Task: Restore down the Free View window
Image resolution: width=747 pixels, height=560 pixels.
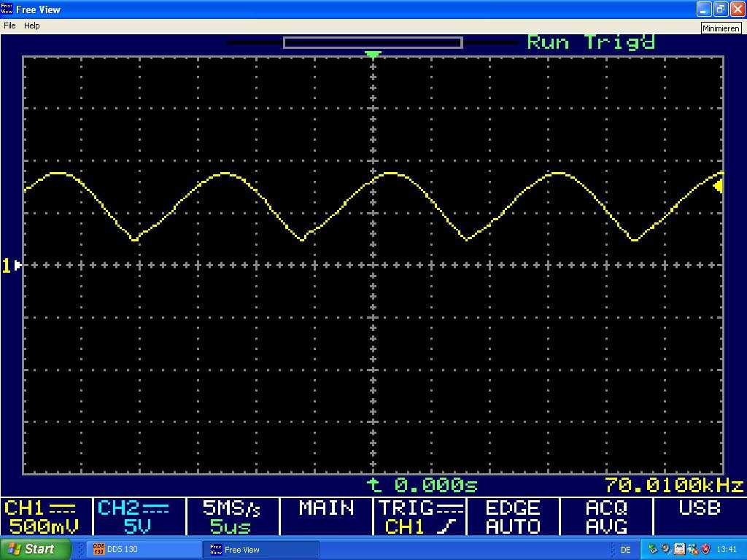Action: pos(721,9)
